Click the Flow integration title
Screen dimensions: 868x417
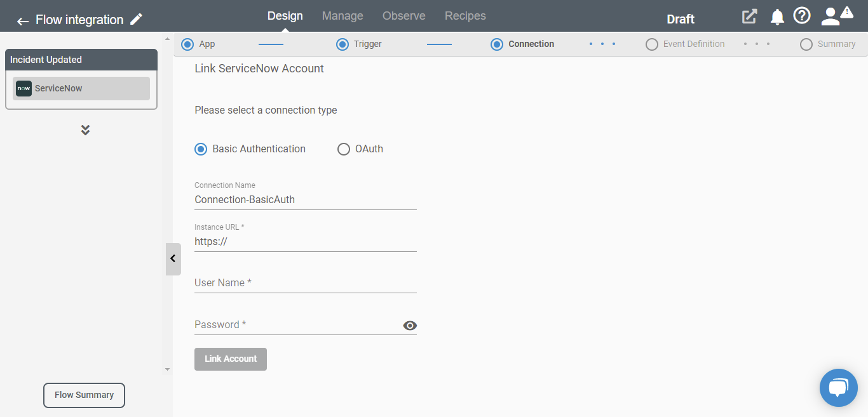(x=79, y=20)
